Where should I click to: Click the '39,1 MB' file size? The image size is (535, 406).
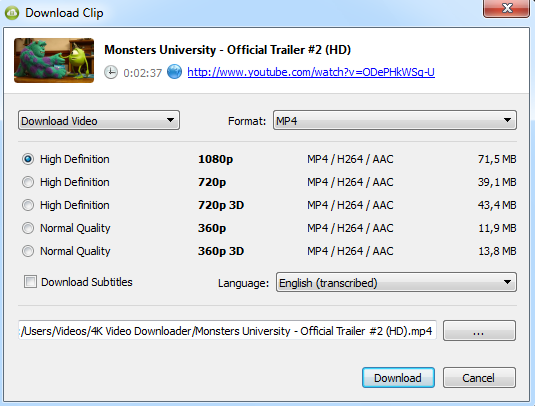tap(497, 182)
